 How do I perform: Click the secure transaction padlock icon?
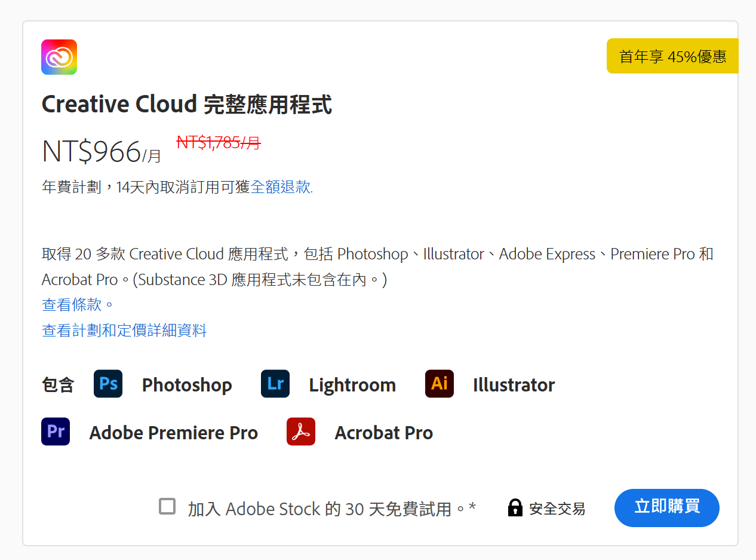click(515, 508)
